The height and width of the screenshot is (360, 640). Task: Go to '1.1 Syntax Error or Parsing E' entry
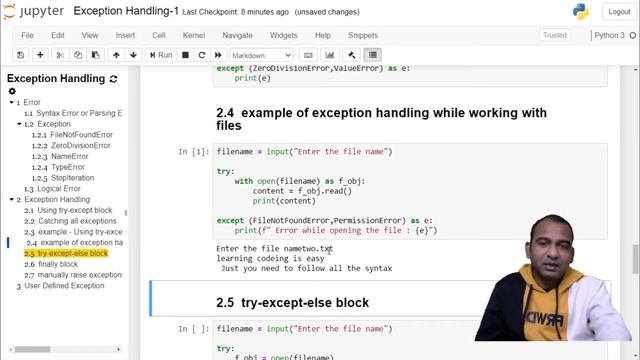tap(73, 113)
